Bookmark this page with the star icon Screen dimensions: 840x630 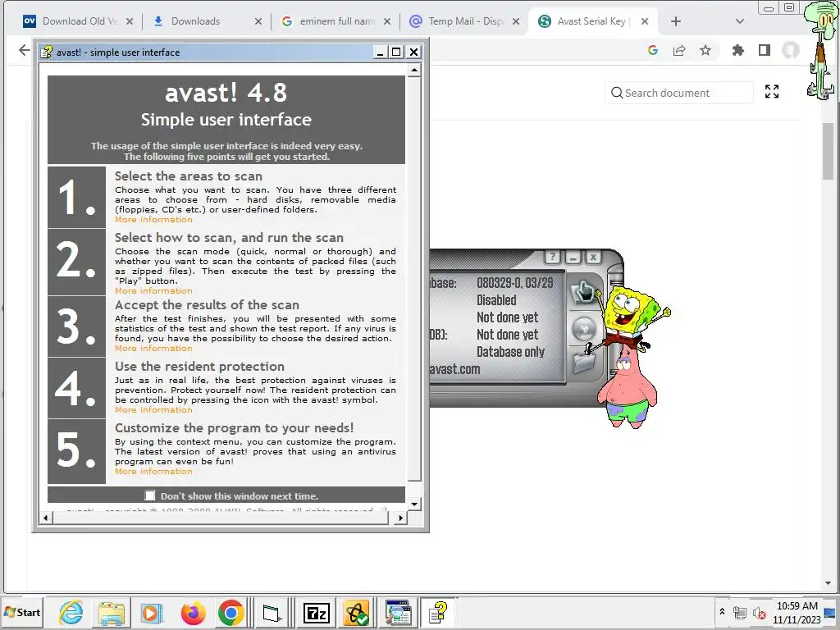pyautogui.click(x=705, y=50)
